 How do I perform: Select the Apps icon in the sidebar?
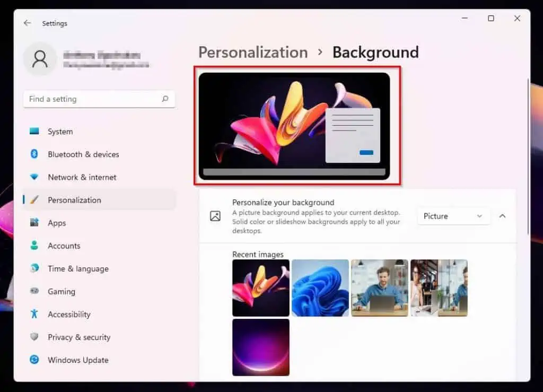pyautogui.click(x=34, y=223)
